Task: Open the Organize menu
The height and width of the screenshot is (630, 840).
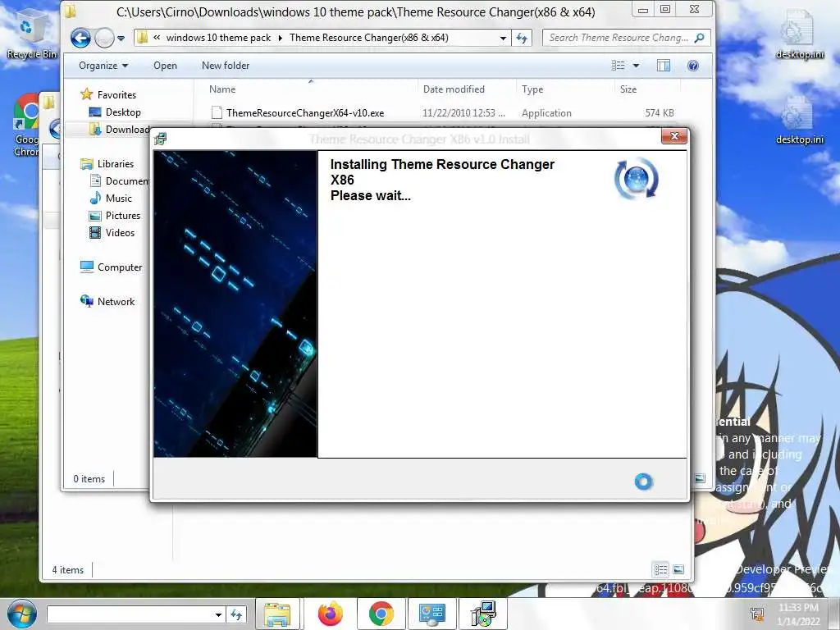Action: click(x=103, y=66)
